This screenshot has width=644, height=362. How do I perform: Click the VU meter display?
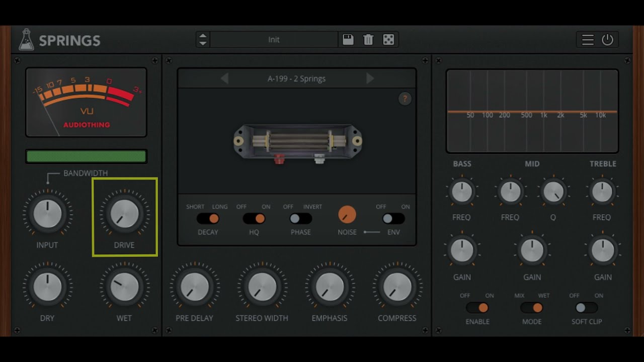point(86,102)
